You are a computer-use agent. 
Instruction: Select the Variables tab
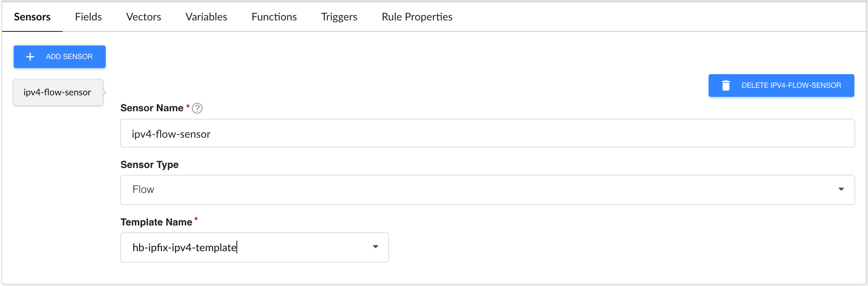[206, 17]
